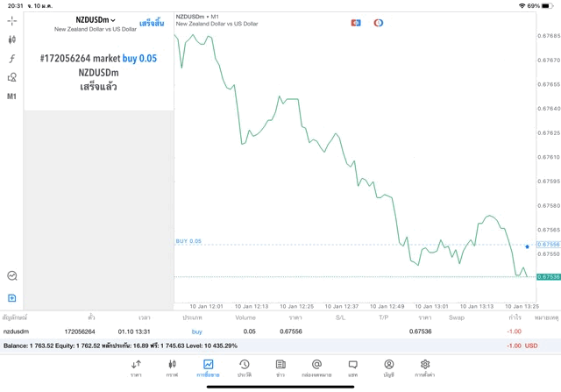Tap the Balance and Equity summary line

pyautogui.click(x=120, y=346)
